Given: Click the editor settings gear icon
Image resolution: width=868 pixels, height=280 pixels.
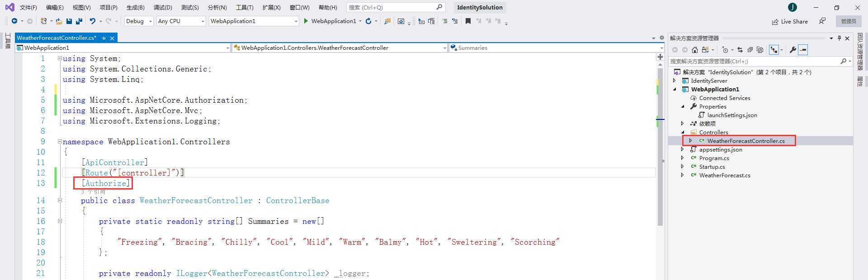Looking at the screenshot, I should pyautogui.click(x=662, y=38).
